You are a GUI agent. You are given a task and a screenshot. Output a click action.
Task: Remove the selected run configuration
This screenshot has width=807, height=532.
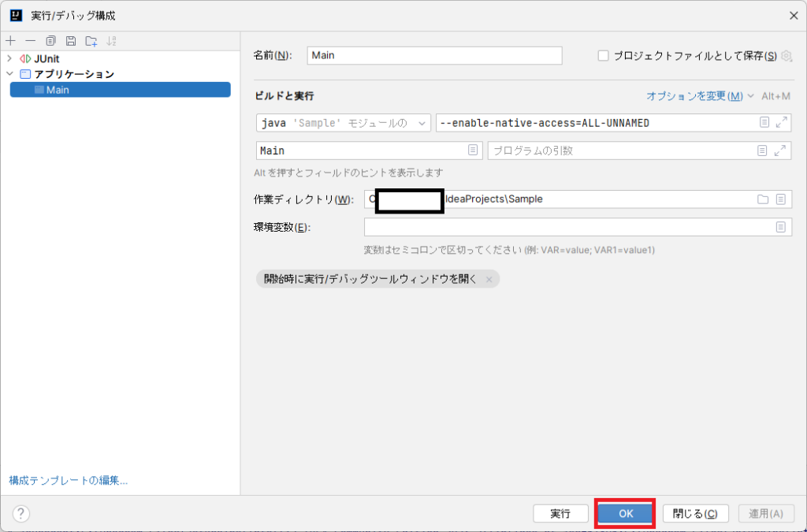(x=30, y=40)
